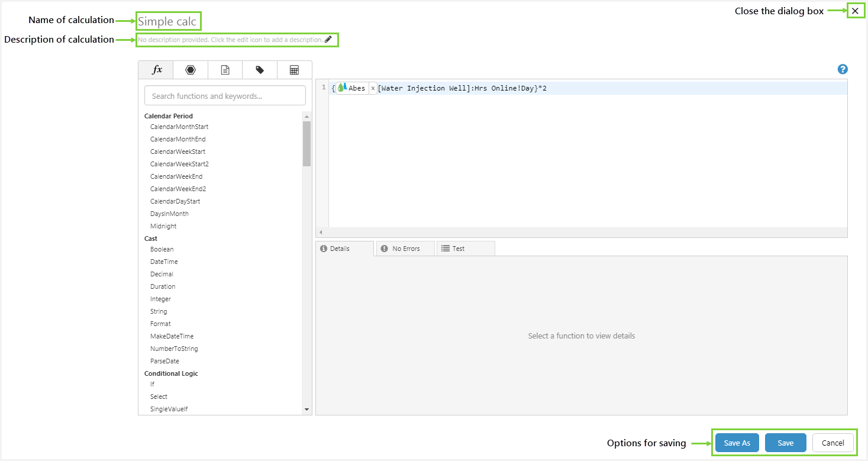Switch to the No Errors tab
This screenshot has width=868, height=461.
click(405, 249)
